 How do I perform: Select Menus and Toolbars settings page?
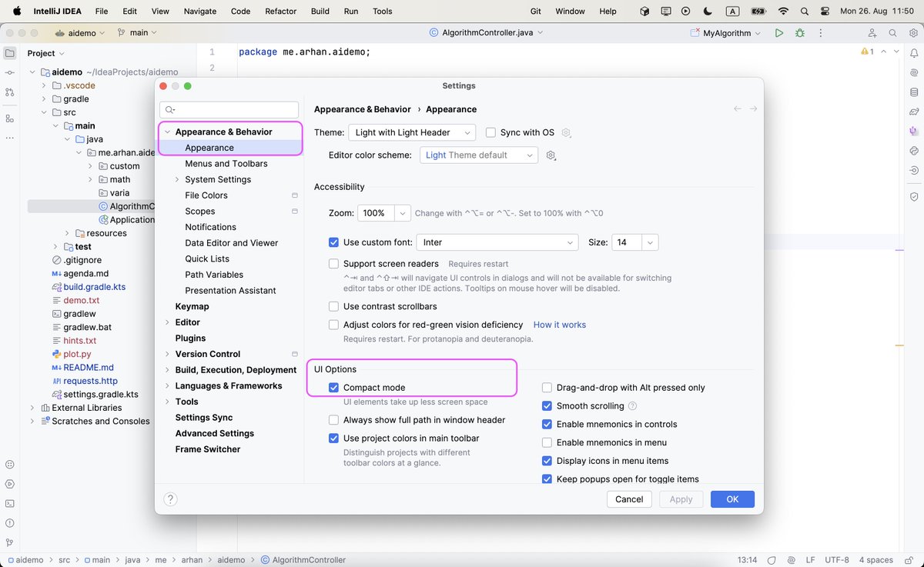tap(226, 164)
